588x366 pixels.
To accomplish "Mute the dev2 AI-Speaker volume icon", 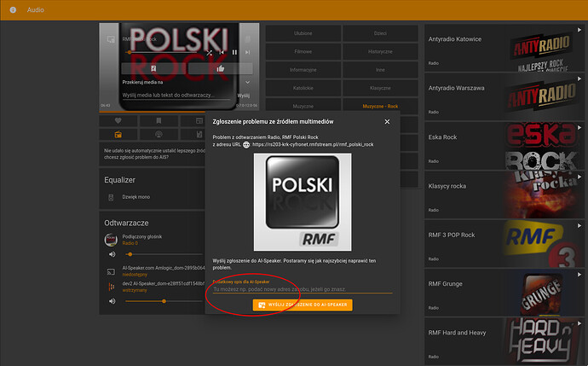I will [112, 301].
